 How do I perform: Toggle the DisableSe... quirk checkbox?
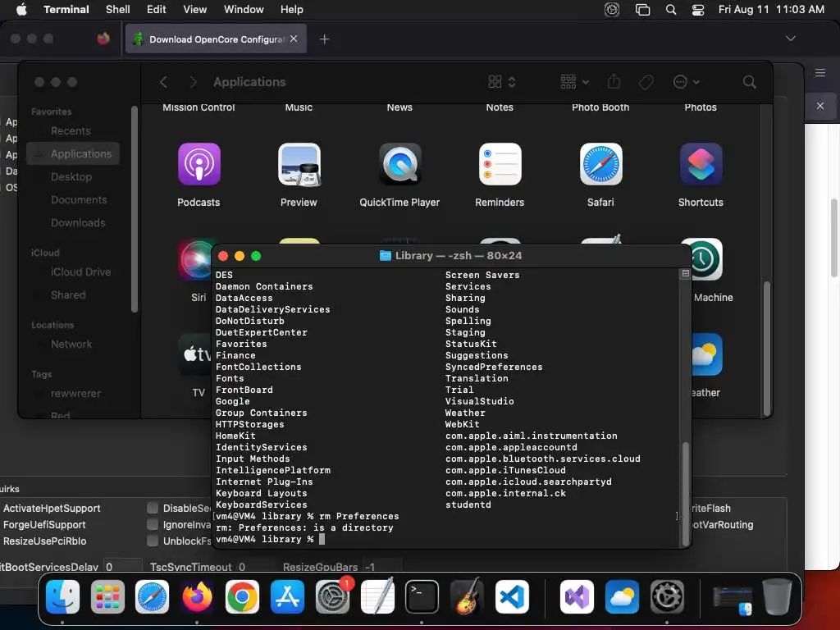coord(153,508)
